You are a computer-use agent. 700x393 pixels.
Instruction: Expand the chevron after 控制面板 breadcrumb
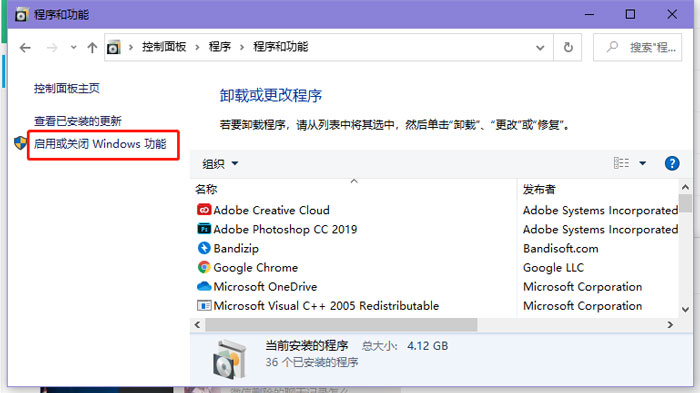[197, 47]
